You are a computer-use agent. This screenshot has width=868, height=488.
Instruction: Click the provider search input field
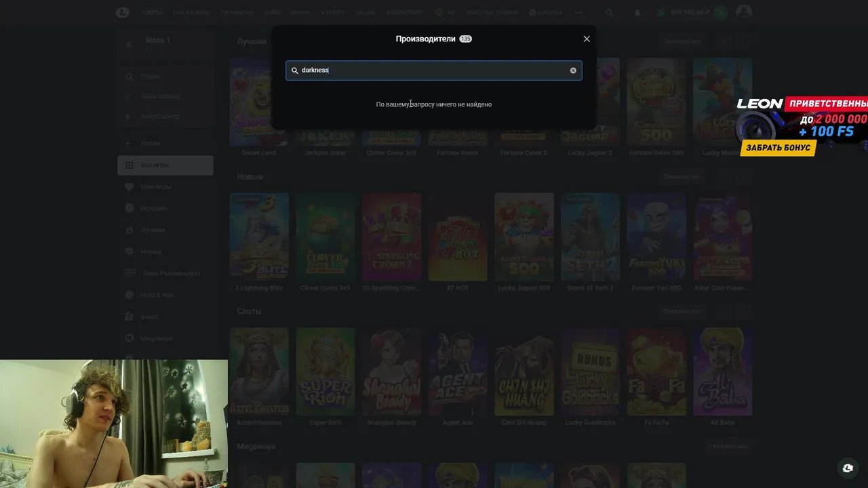pyautogui.click(x=434, y=70)
